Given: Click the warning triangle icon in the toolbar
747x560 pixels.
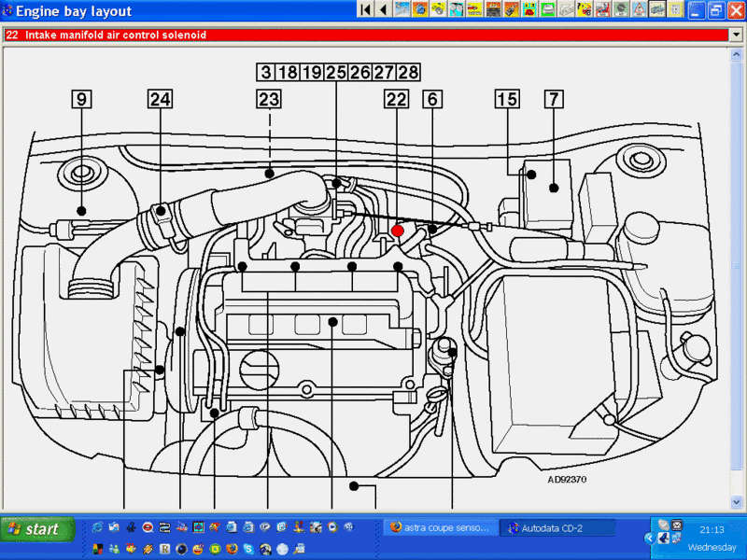Looking at the screenshot, I should point(638,9).
